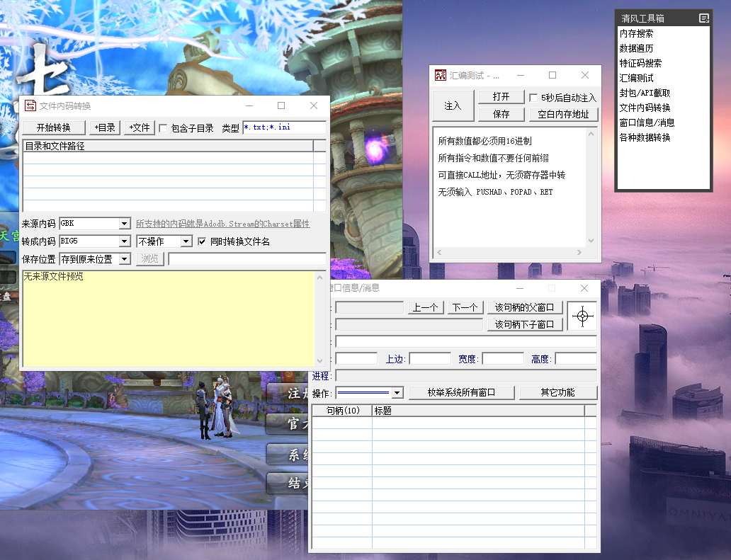Click the 标题 column header
Screen dimensions: 731x560
pyautogui.click(x=478, y=411)
